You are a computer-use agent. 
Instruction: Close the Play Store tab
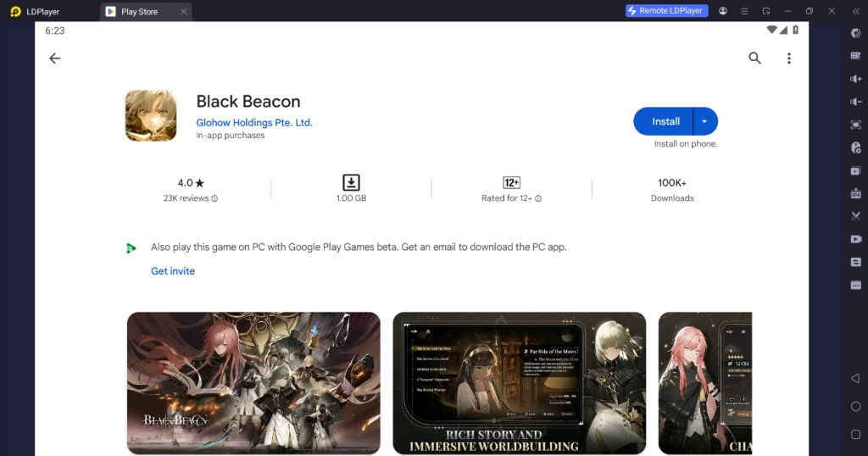[183, 12]
